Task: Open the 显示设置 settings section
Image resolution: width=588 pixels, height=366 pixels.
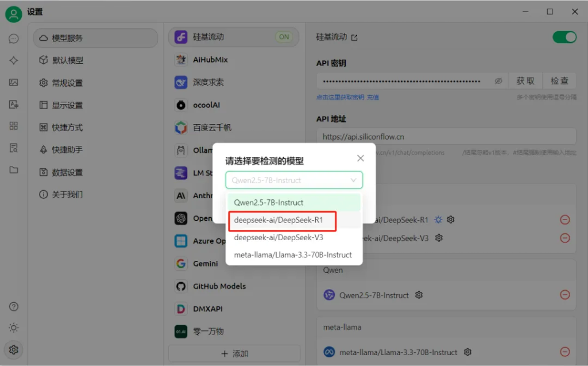Action: point(68,105)
